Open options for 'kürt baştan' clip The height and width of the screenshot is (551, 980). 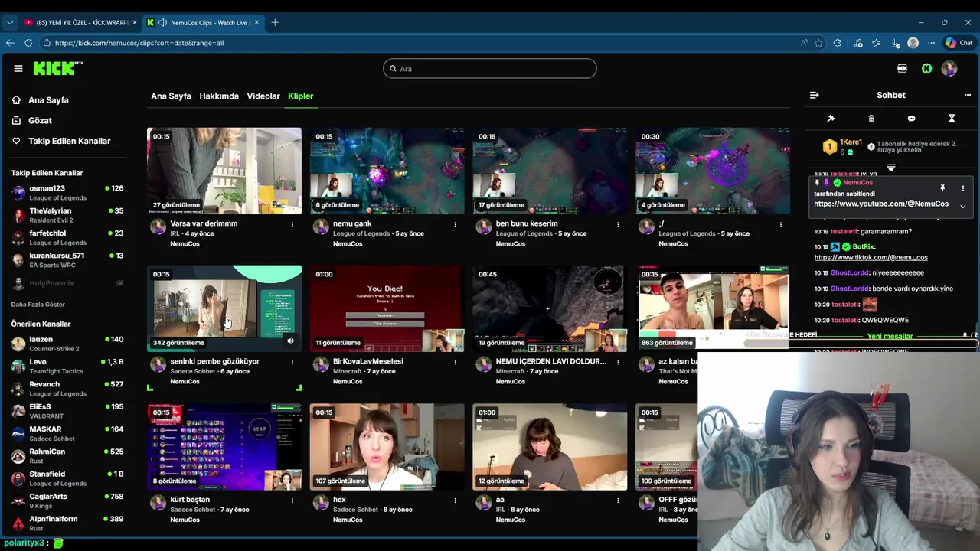292,500
